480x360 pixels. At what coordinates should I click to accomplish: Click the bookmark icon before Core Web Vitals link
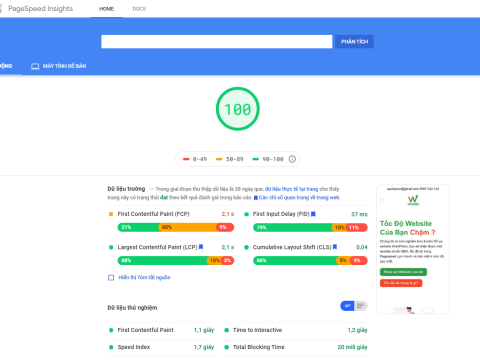(256, 198)
